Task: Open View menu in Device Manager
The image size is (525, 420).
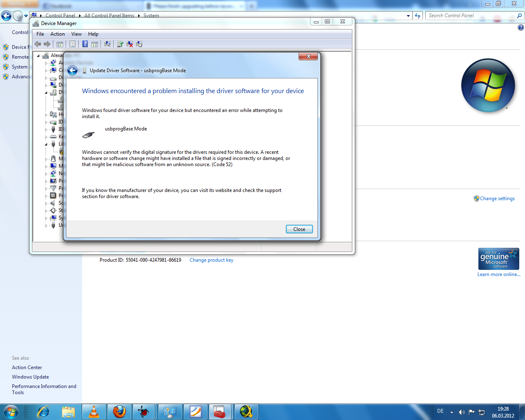Action: pyautogui.click(x=76, y=34)
